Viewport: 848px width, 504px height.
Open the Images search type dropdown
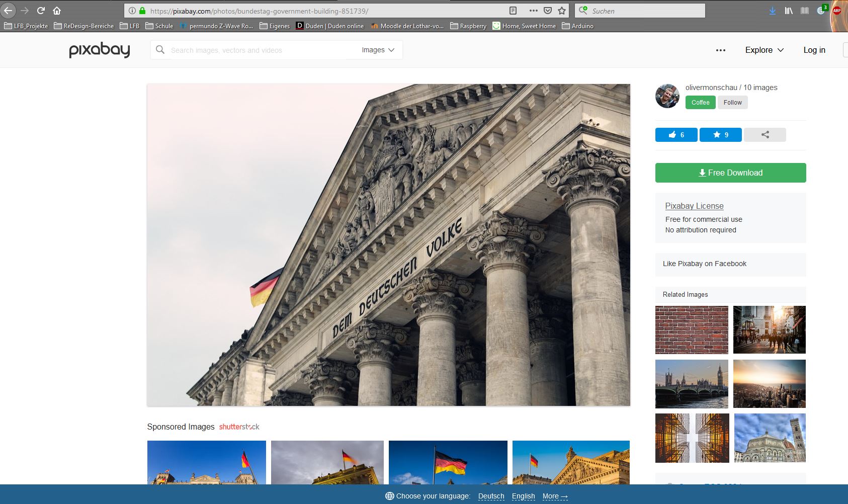click(378, 50)
